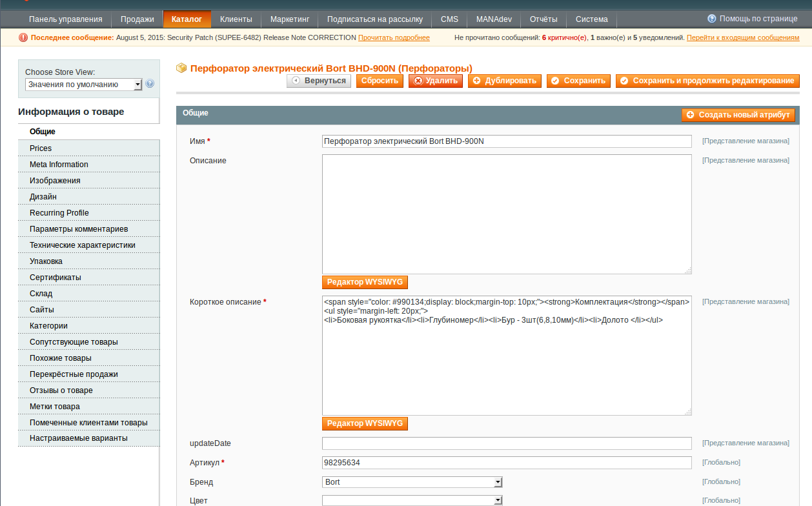
Task: Open the Отчёты menu
Action: pos(543,19)
